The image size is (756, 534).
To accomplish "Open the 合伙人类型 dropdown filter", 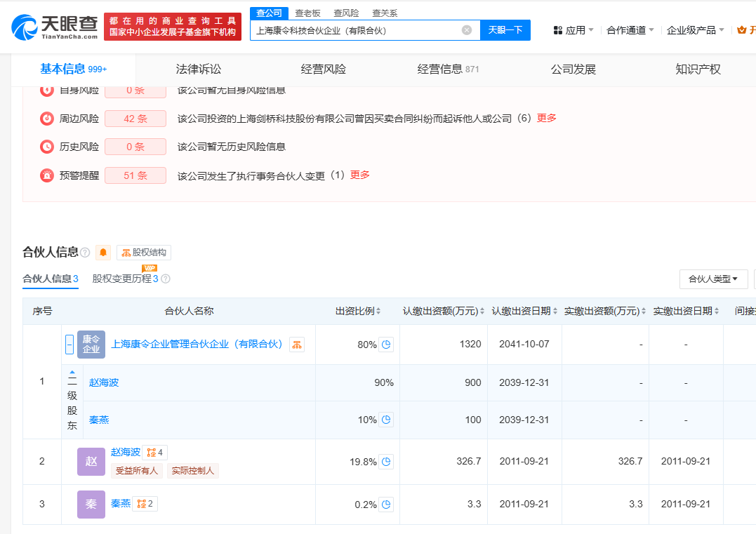I will 714,279.
